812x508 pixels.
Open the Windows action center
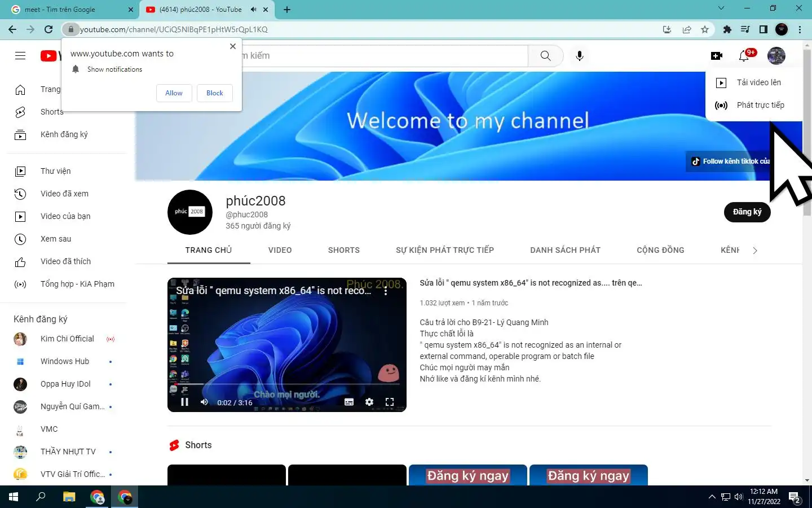click(x=795, y=498)
